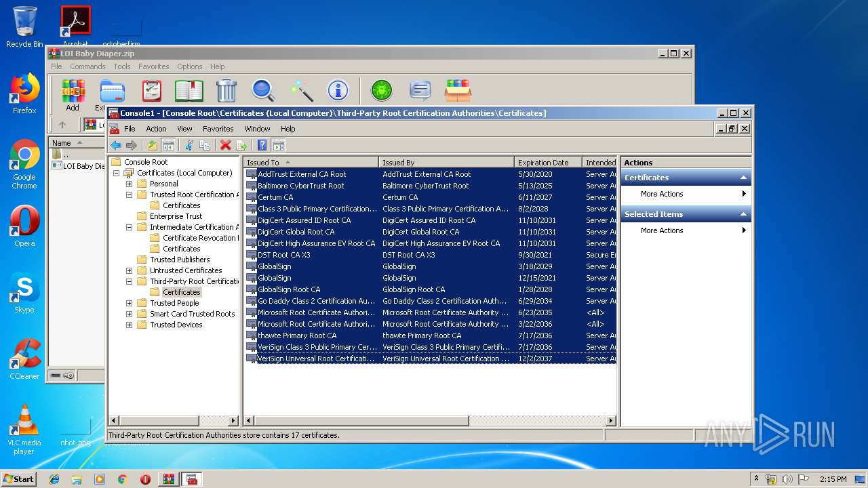
Task: Click the VirusScan green bug icon in WinRAR
Action: (382, 90)
